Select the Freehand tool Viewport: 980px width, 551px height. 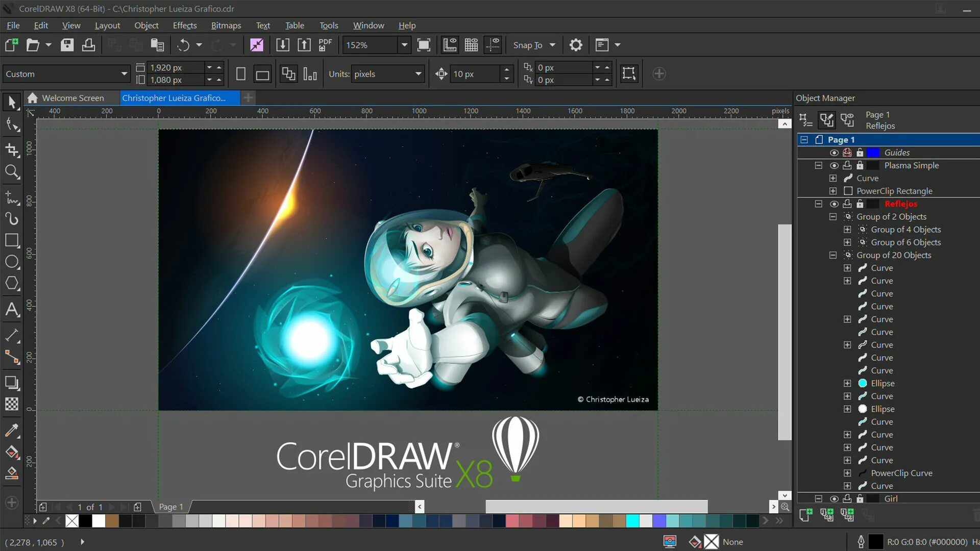pyautogui.click(x=12, y=197)
